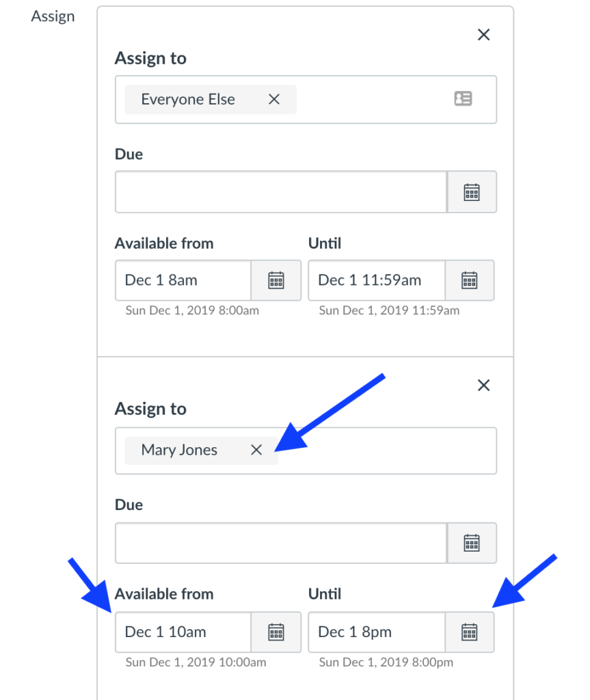Click the Until field showing Dec 1 11:59am
This screenshot has width=590, height=700.
[x=377, y=280]
